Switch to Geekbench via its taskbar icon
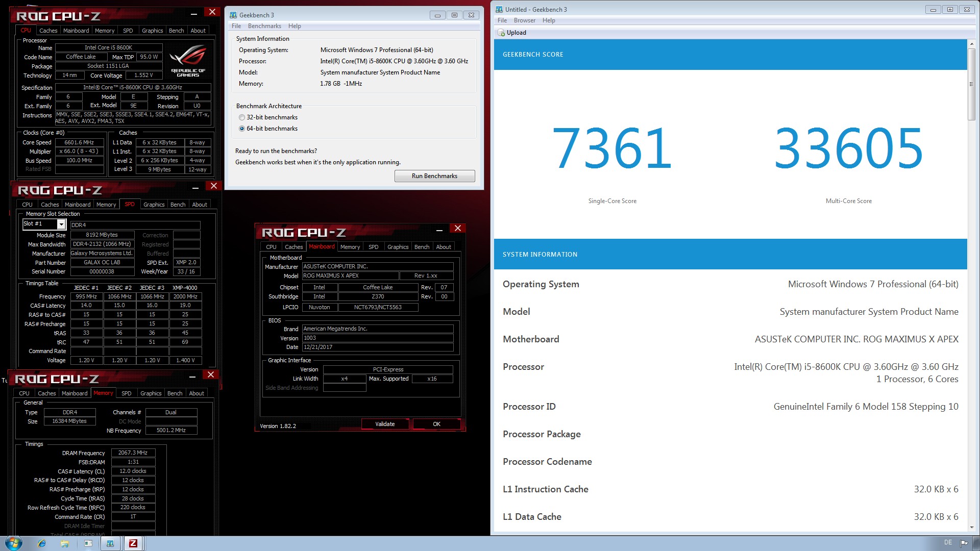 pos(110,543)
